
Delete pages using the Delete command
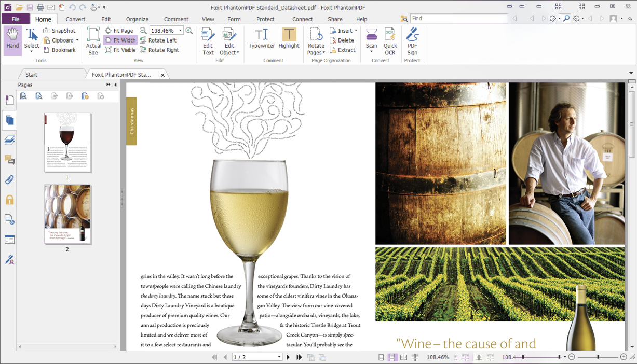click(x=342, y=40)
